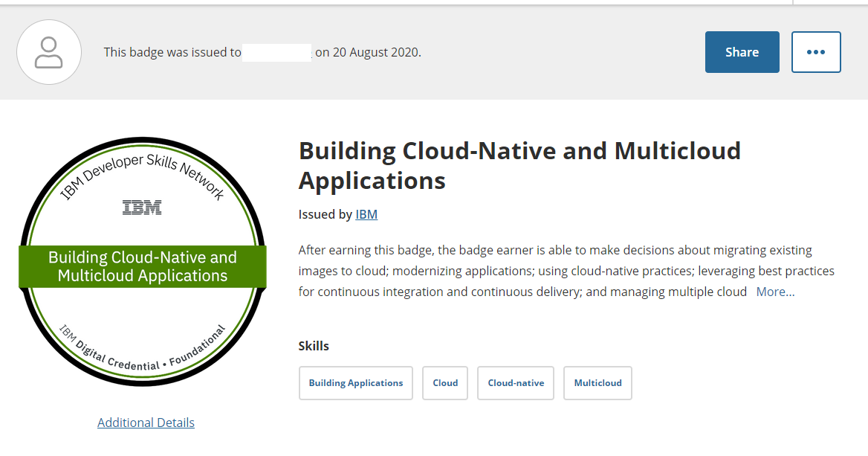868x456 pixels.
Task: Select the Building Applications skill tag
Action: coord(356,383)
